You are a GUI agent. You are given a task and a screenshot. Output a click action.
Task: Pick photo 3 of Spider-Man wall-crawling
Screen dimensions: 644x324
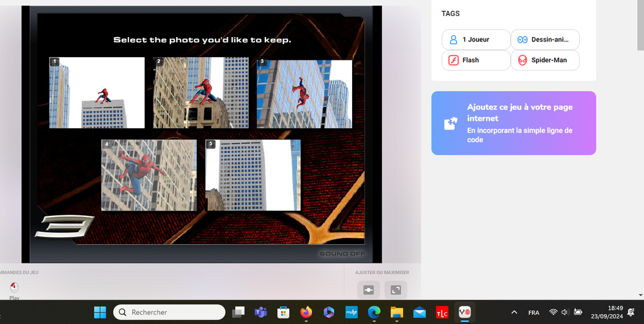tap(304, 94)
